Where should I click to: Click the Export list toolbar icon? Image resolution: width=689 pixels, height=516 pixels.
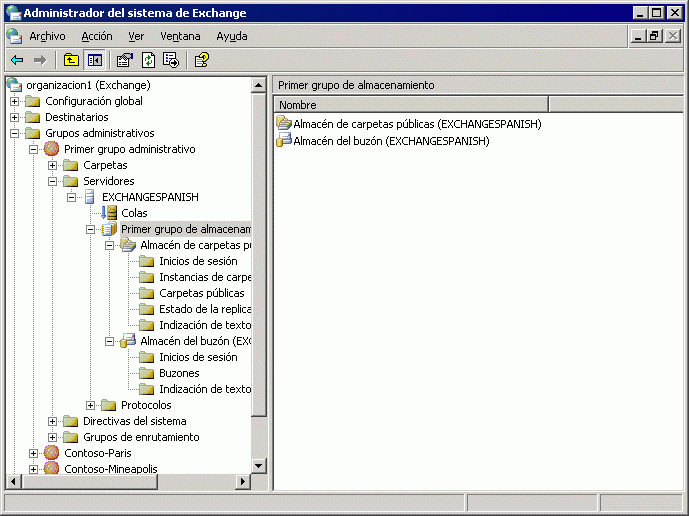[x=171, y=60]
